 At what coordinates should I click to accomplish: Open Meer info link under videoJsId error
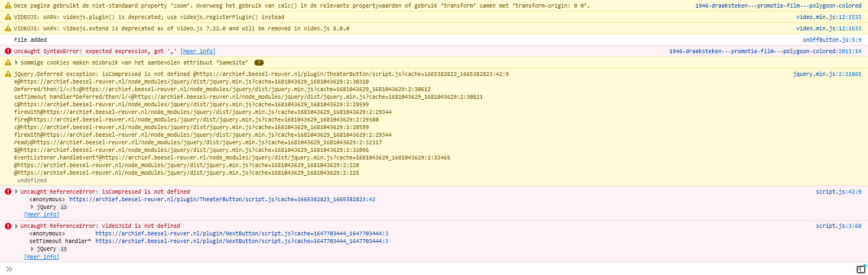coord(42,257)
